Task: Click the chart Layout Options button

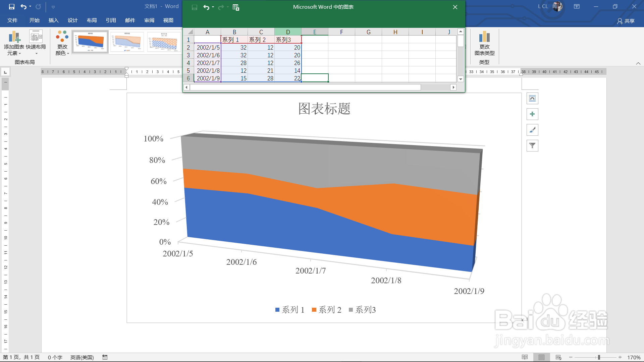Action: [532, 99]
